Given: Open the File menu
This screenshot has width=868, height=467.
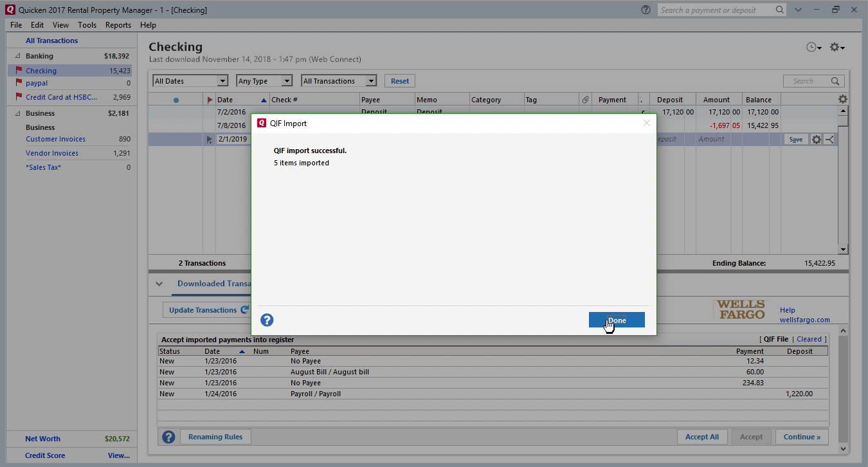Looking at the screenshot, I should coord(16,25).
